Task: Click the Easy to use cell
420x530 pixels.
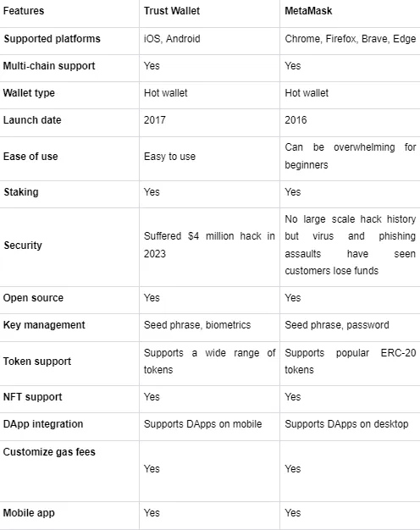Action: (x=169, y=157)
